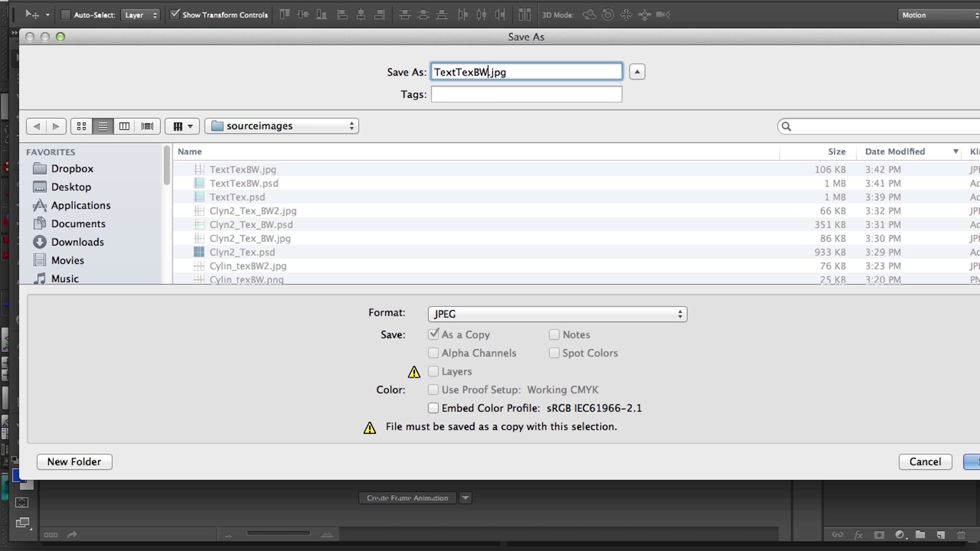The width and height of the screenshot is (980, 551).
Task: Click the back navigation arrow
Action: 36,126
